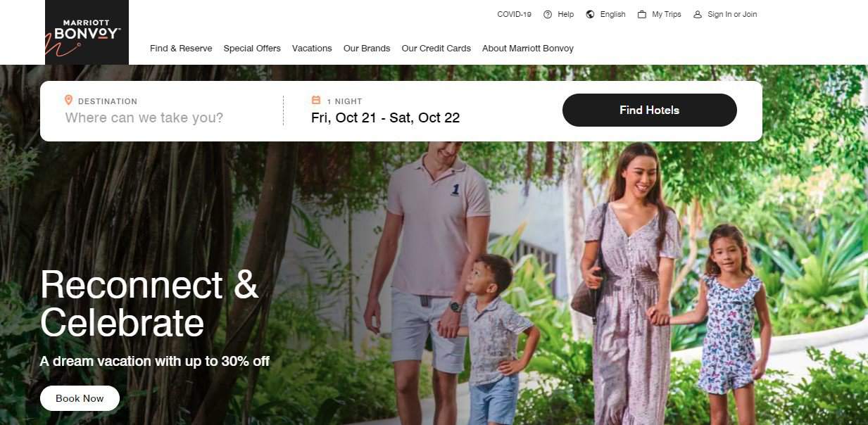
Task: Click the Marriott Bonvoy logo
Action: point(87,32)
